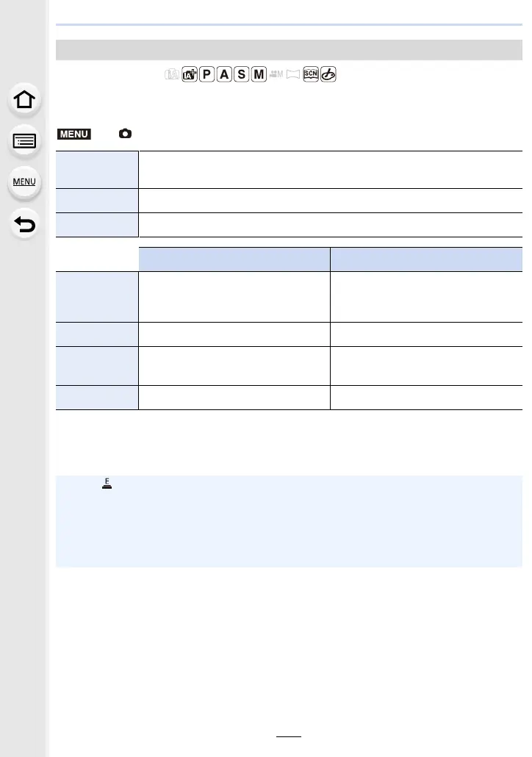The image size is (532, 757).
Task: Go to the home page icon
Action: (x=24, y=100)
